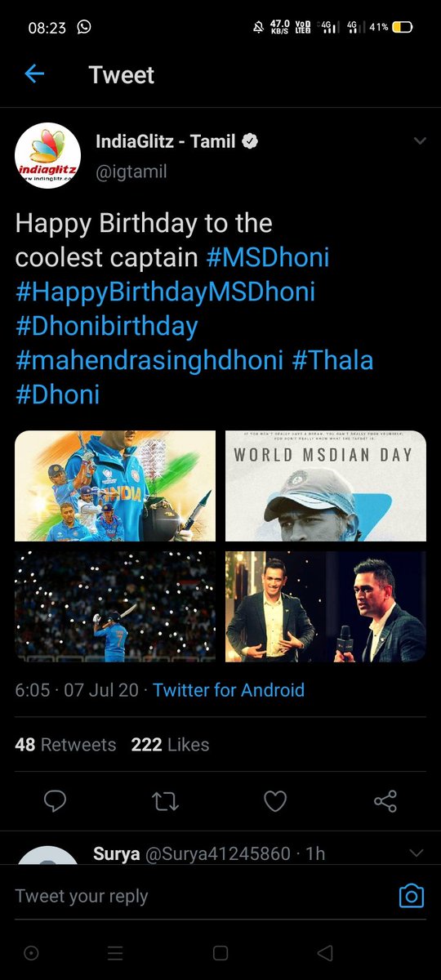Tap Android home square button
The height and width of the screenshot is (980, 441).
220,953
